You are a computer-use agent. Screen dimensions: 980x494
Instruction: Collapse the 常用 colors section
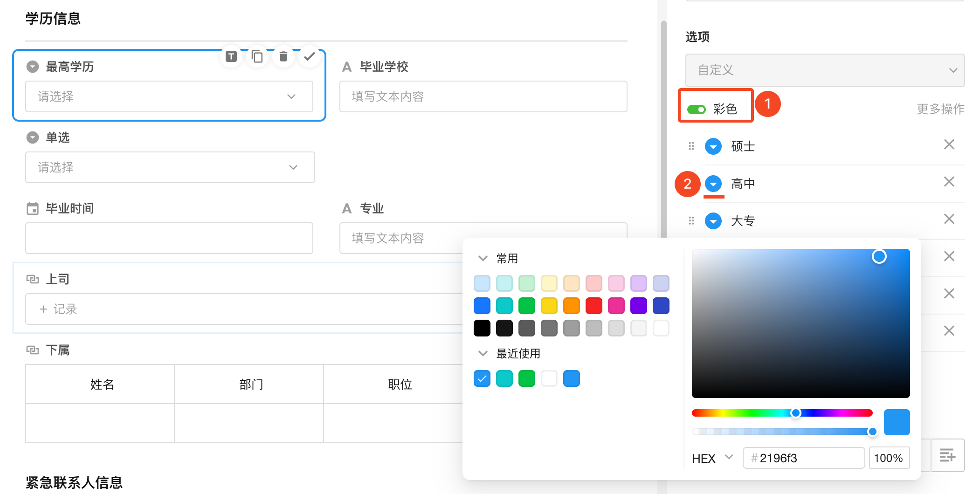[x=483, y=258]
